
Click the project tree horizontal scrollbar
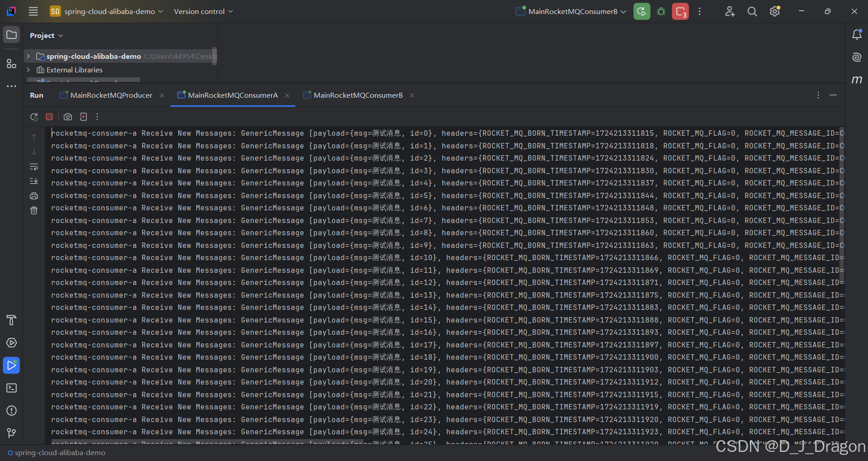84,80
